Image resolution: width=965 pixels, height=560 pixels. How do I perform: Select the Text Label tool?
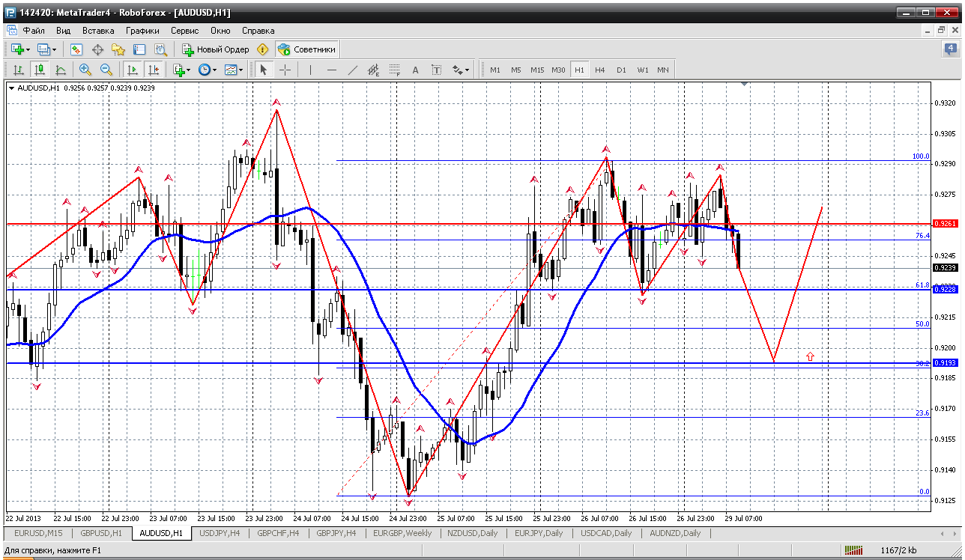[x=437, y=70]
